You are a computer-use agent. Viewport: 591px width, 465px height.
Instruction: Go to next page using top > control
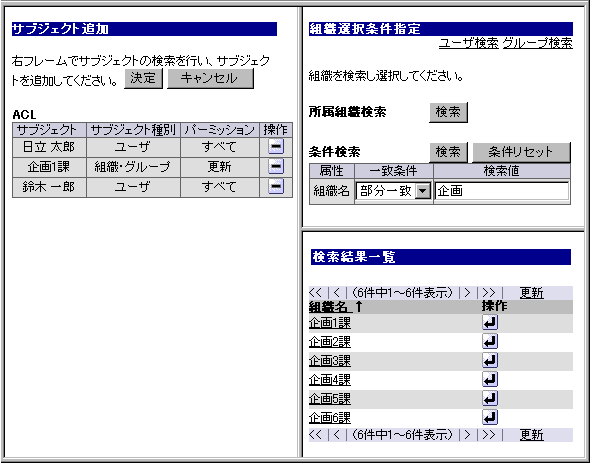(467, 293)
